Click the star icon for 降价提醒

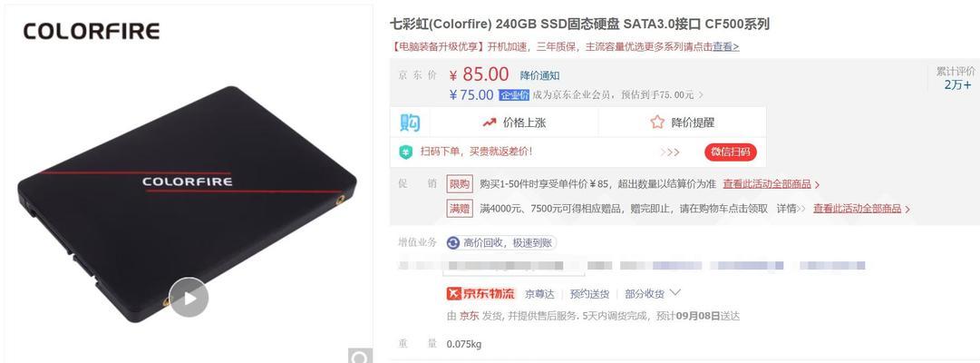click(657, 122)
